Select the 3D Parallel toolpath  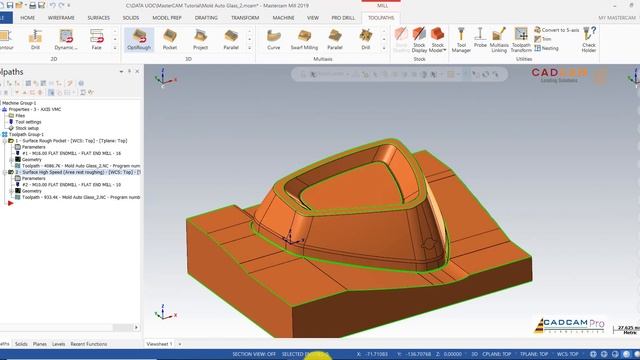pyautogui.click(x=231, y=40)
